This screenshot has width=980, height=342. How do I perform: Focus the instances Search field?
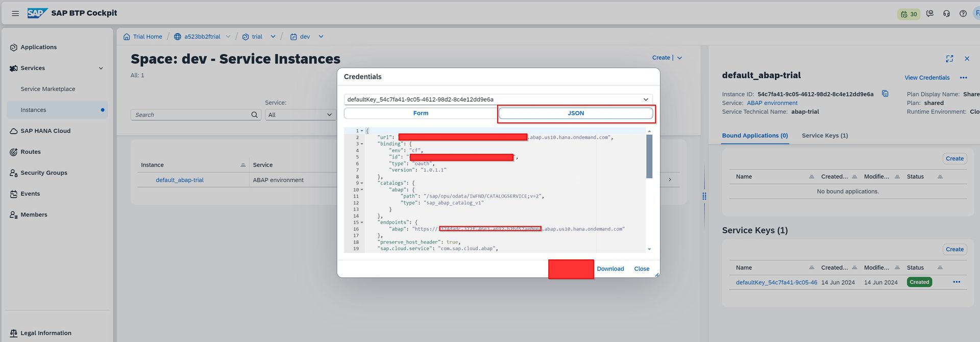(191, 115)
